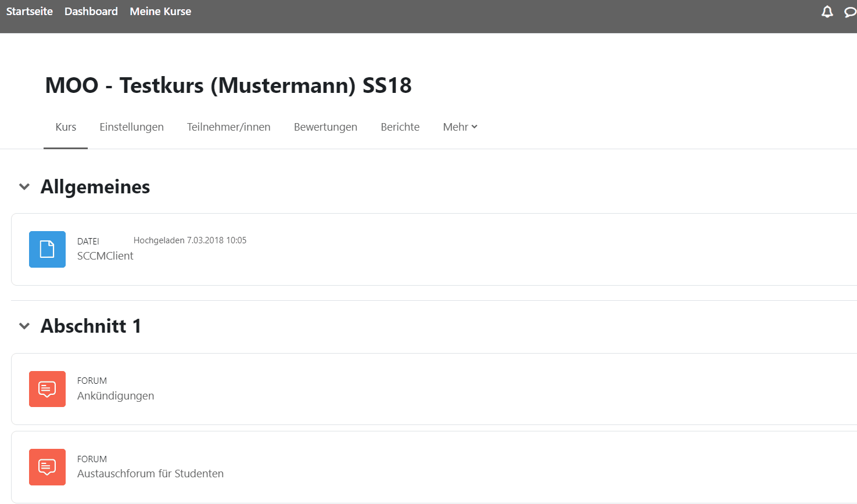
Task: Switch to the Kurs tab
Action: pyautogui.click(x=66, y=127)
